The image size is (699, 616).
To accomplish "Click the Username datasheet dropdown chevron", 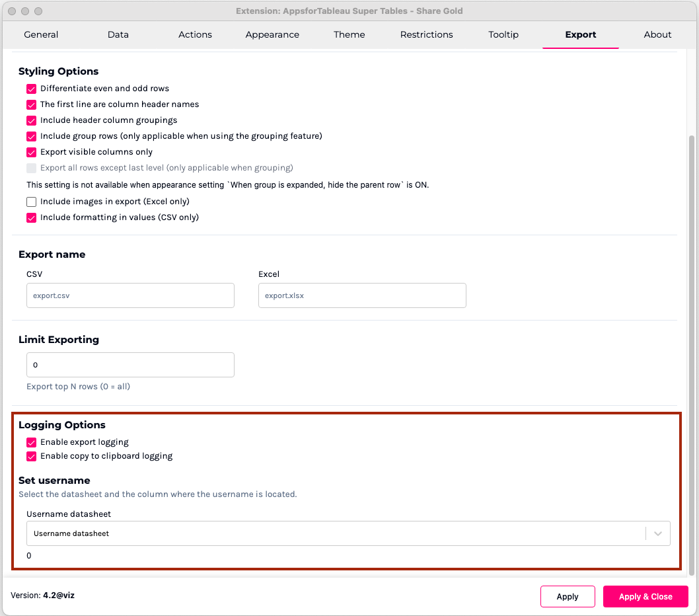I will (x=658, y=534).
